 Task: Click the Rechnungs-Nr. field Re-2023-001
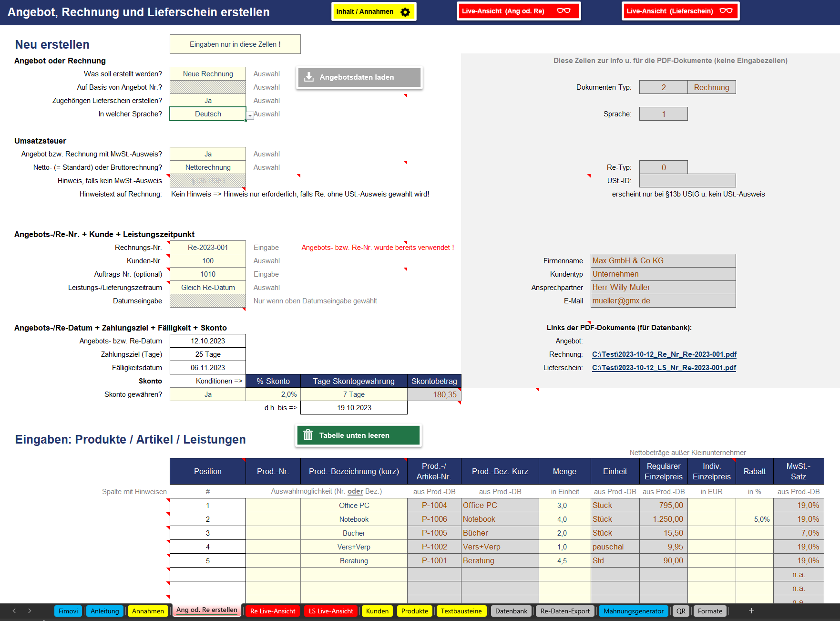[208, 248]
